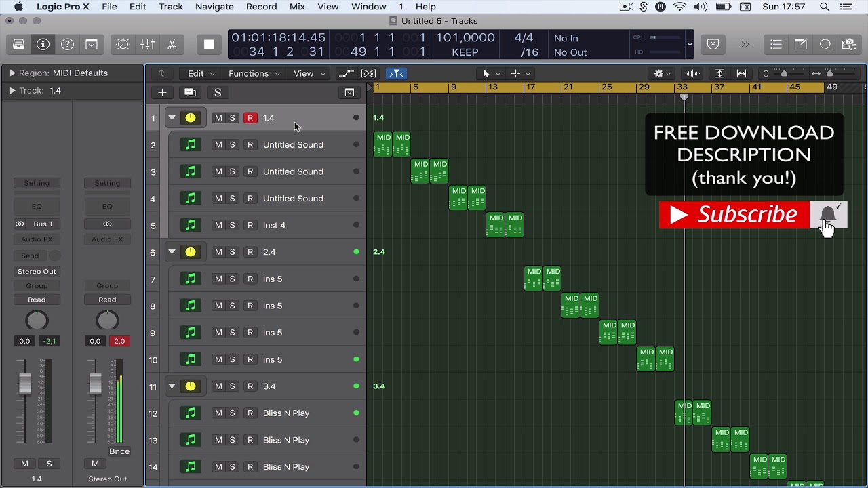This screenshot has height=488, width=868.
Task: Open the Record menu
Action: [261, 7]
